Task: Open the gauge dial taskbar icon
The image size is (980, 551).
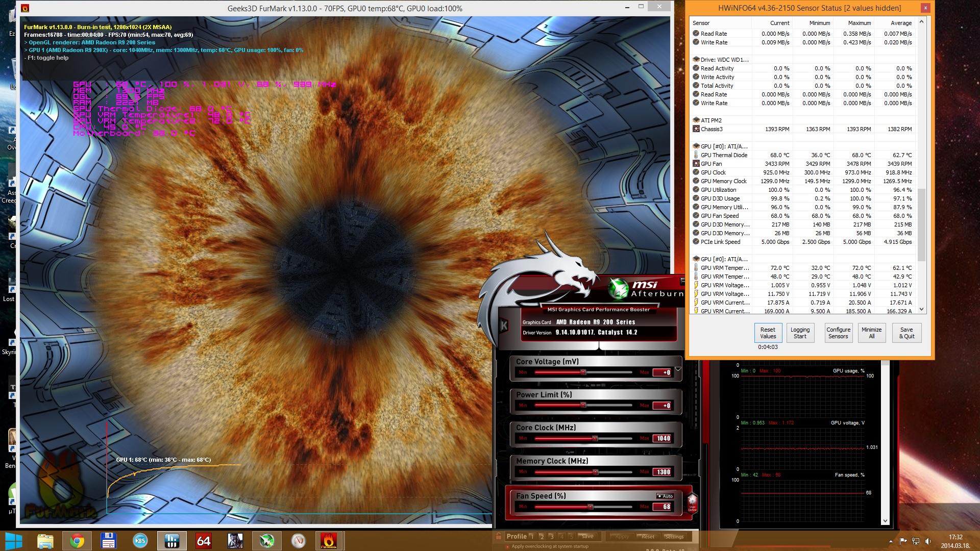Action: [x=299, y=541]
